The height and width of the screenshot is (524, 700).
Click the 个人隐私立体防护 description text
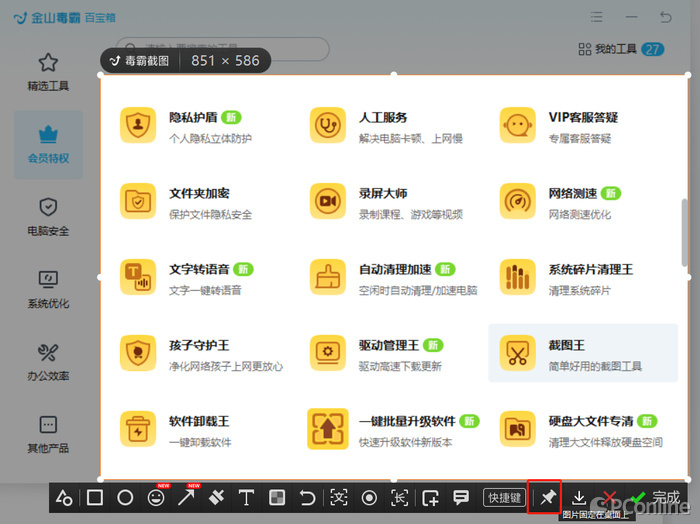(x=210, y=138)
